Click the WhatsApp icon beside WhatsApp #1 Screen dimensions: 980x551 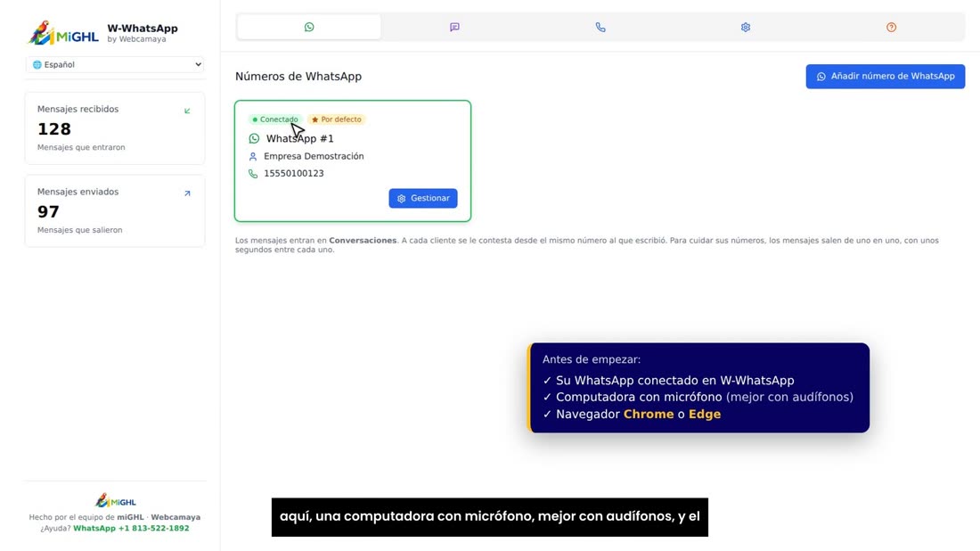coord(254,138)
